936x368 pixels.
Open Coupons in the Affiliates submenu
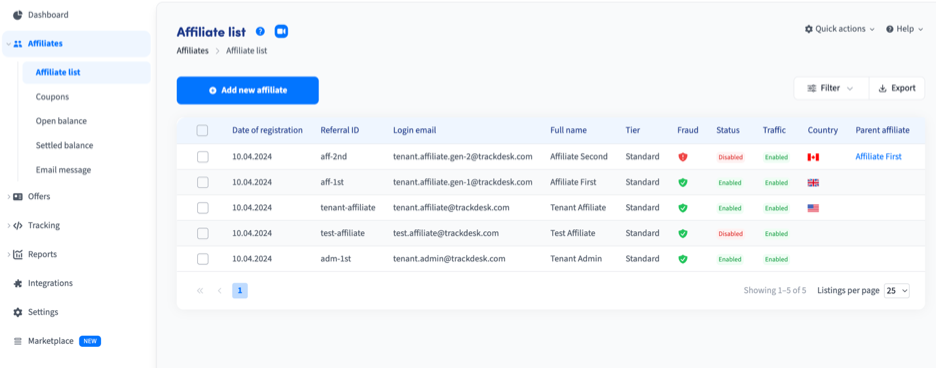point(52,97)
